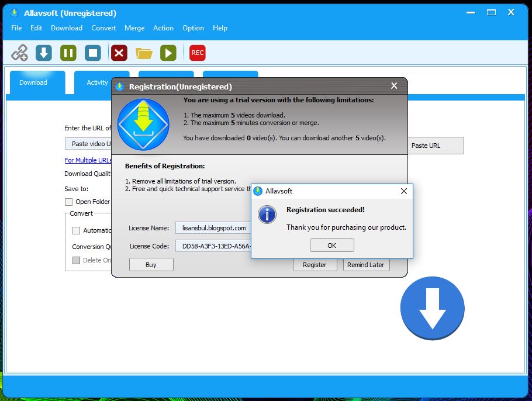Viewport: 532px width, 401px height.
Task: Pause downloads using the green pause icon
Action: 68,53
